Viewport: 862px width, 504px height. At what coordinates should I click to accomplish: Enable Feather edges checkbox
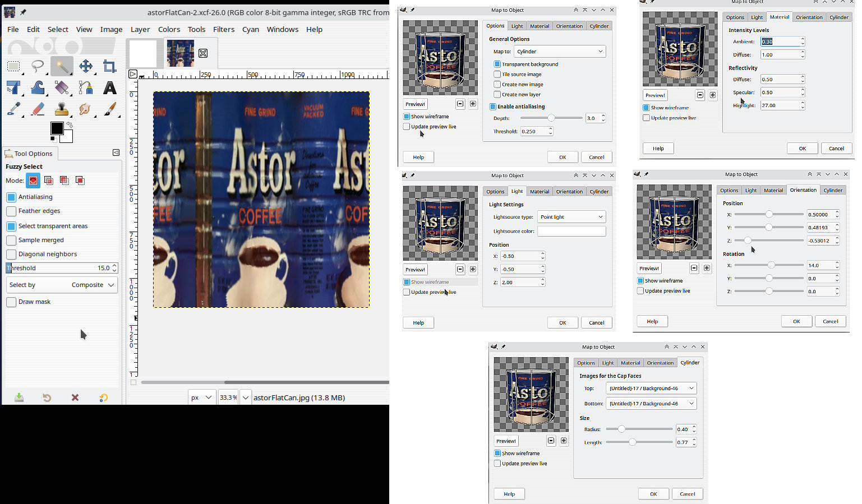(11, 211)
